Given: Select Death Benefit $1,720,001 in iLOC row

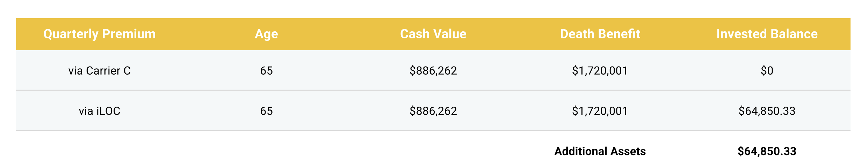Looking at the screenshot, I should click(x=600, y=111).
